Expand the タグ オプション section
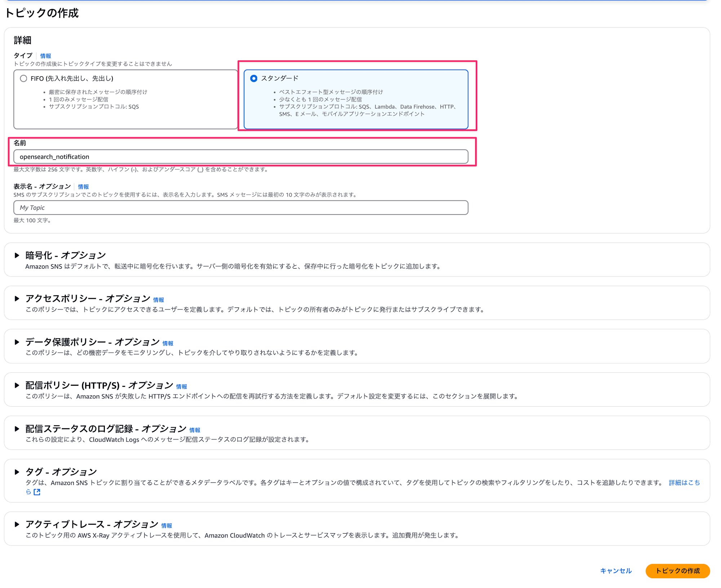721x588 pixels. 17,472
